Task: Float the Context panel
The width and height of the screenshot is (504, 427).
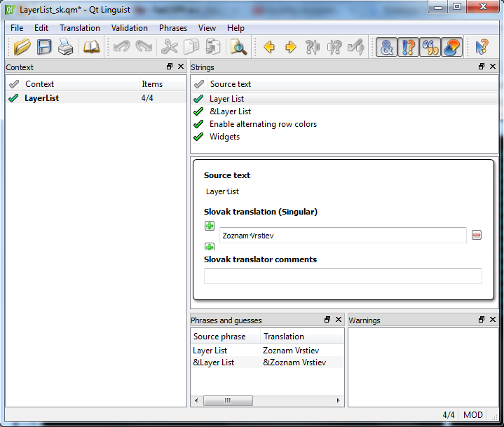Action: pos(170,67)
